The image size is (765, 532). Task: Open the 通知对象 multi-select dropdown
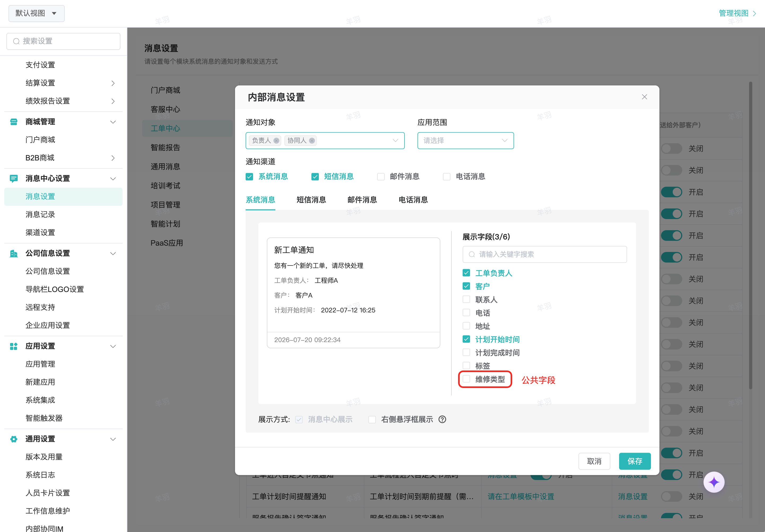pos(325,141)
